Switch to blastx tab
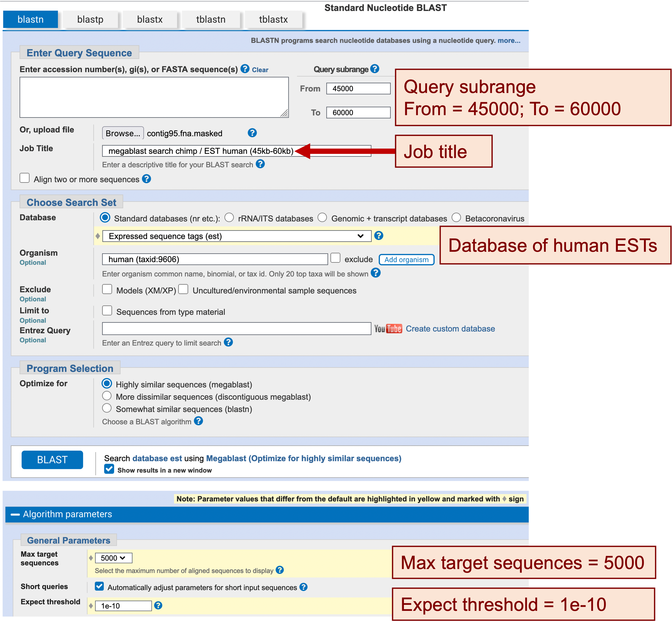This screenshot has width=672, height=627. click(150, 19)
